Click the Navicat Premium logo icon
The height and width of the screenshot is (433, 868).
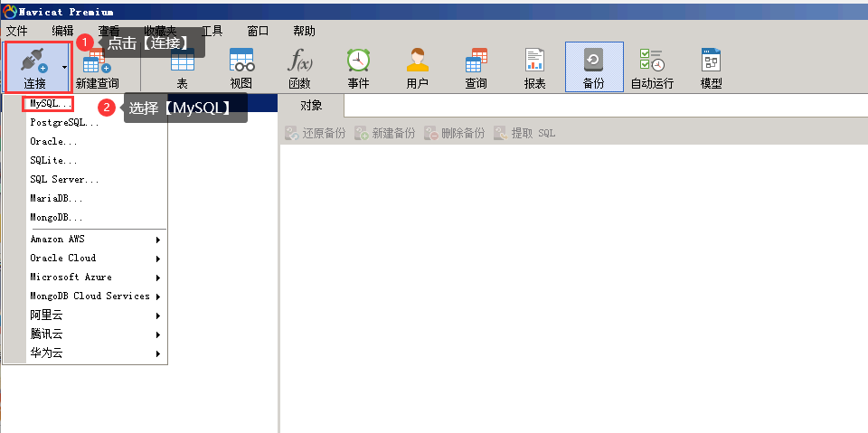[x=10, y=12]
